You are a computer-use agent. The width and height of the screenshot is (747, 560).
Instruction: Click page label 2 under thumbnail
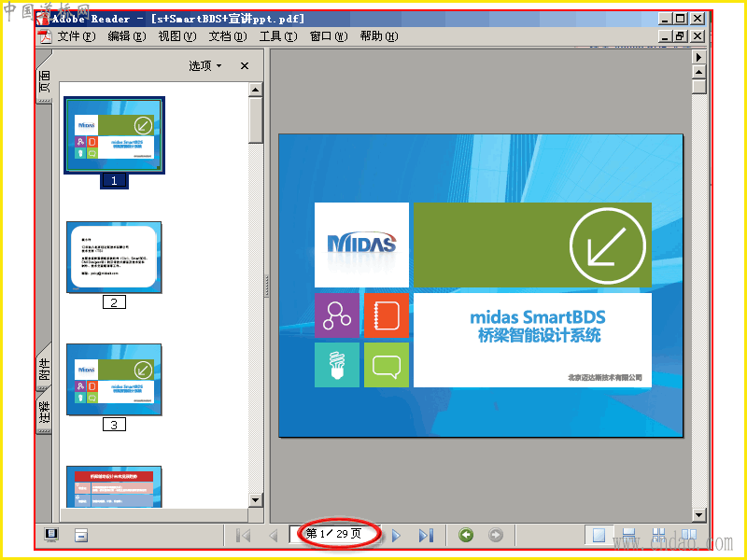(x=114, y=302)
